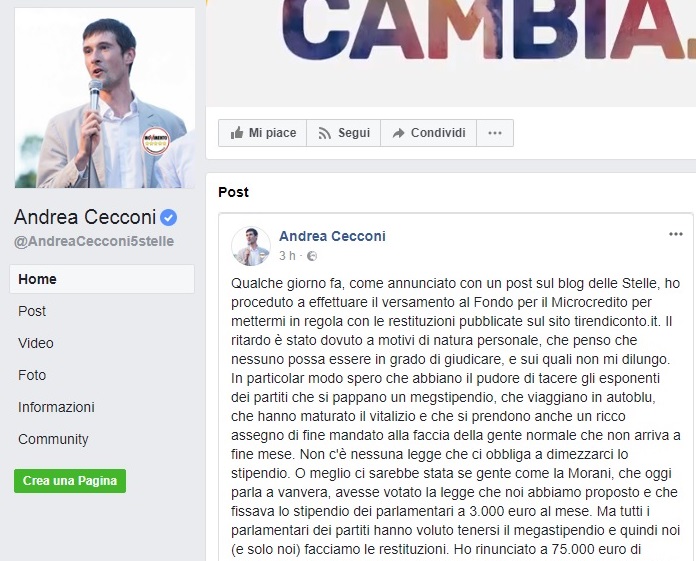Click the thumbs-up Mi piace icon
The height and width of the screenshot is (561, 696).
pyautogui.click(x=237, y=133)
